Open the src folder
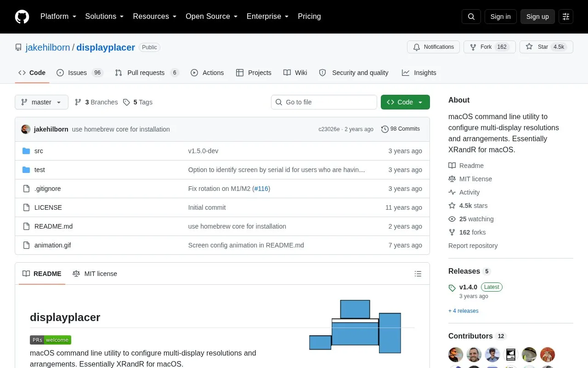Viewport: 588px width, 368px height. point(39,151)
